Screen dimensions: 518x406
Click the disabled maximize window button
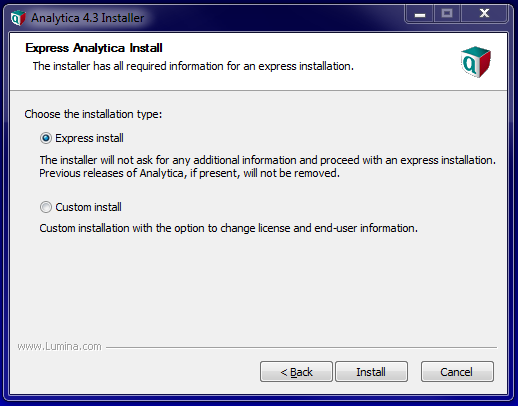[447, 14]
